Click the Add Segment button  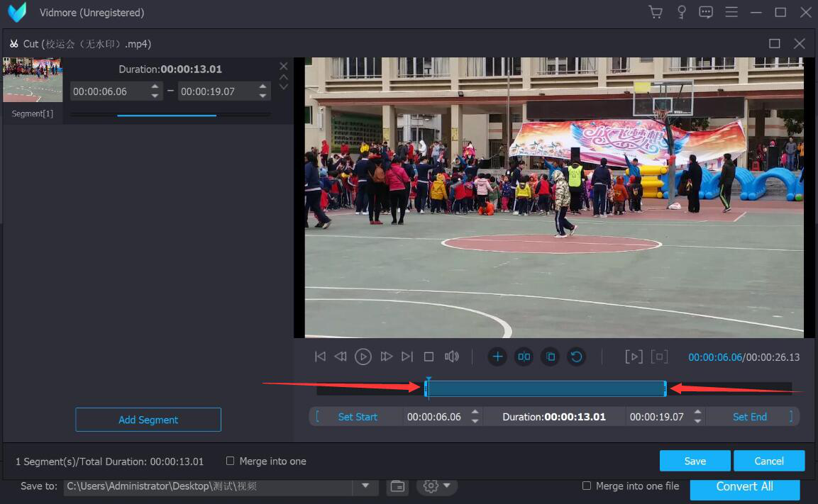(x=148, y=420)
